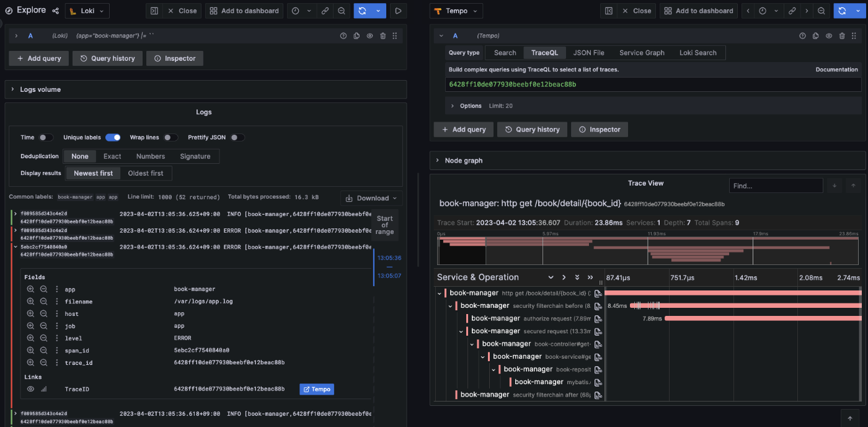Open logs for the authorize request span
The width and height of the screenshot is (868, 427).
click(x=598, y=318)
